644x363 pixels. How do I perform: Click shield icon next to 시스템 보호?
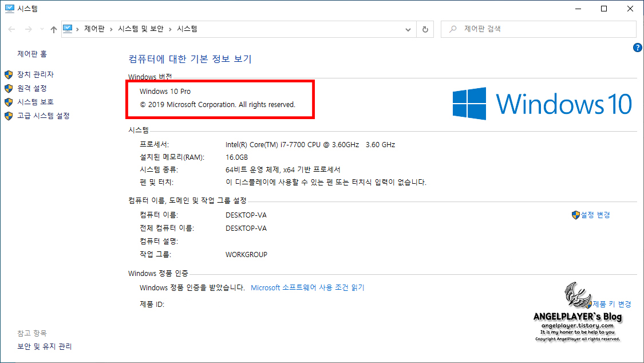[x=9, y=102]
